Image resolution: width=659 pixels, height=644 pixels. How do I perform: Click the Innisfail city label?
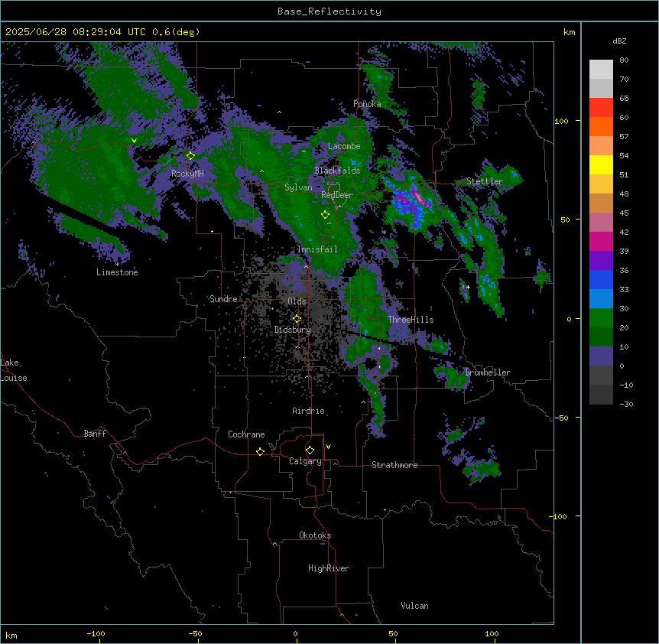click(317, 249)
